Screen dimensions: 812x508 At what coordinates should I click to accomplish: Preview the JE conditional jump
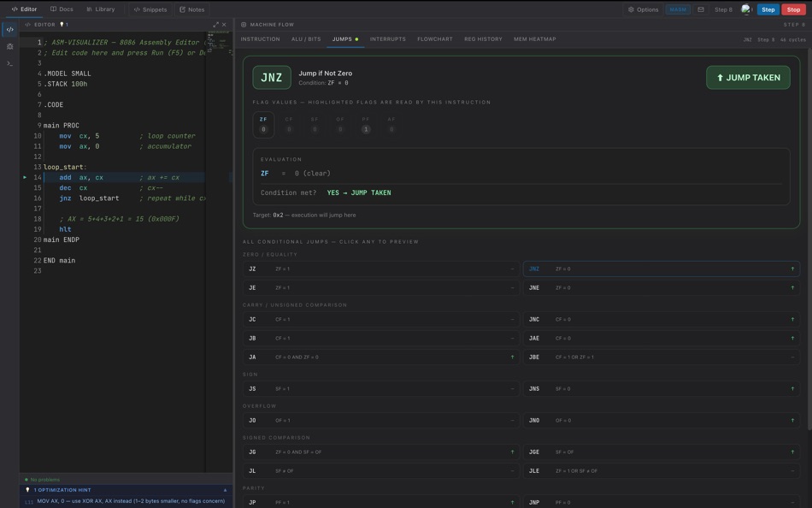(x=381, y=287)
